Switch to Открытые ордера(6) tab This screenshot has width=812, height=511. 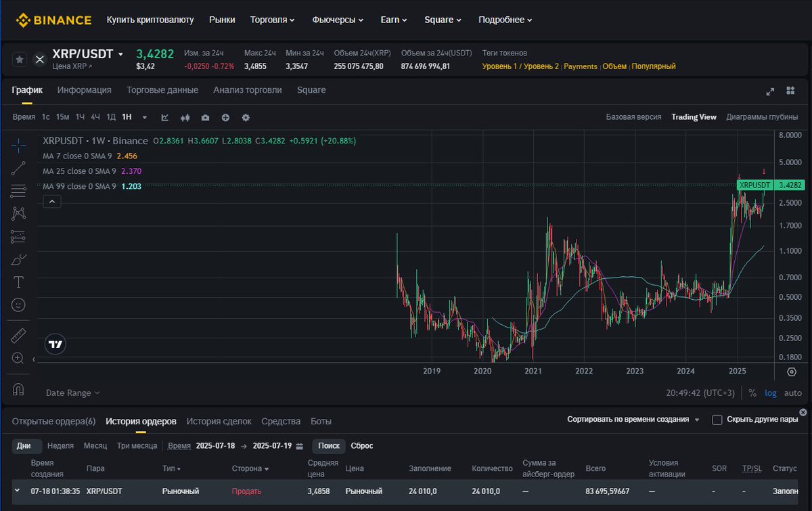point(53,421)
